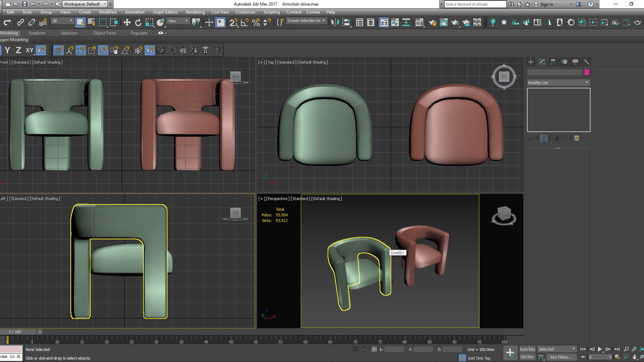The width and height of the screenshot is (644, 362).
Task: Click the Perspective viewport label
Action: click(x=277, y=198)
